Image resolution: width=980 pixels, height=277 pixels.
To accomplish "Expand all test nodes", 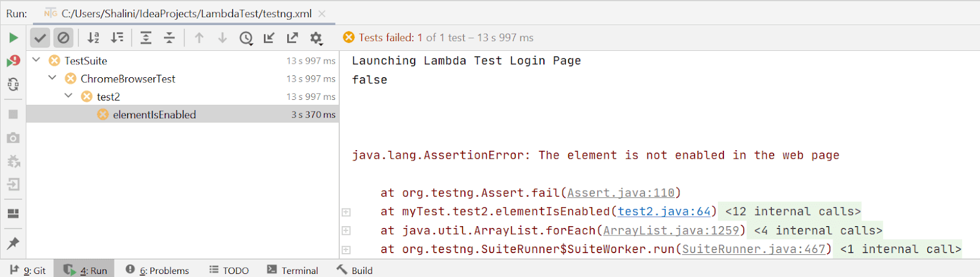I will click(x=146, y=38).
